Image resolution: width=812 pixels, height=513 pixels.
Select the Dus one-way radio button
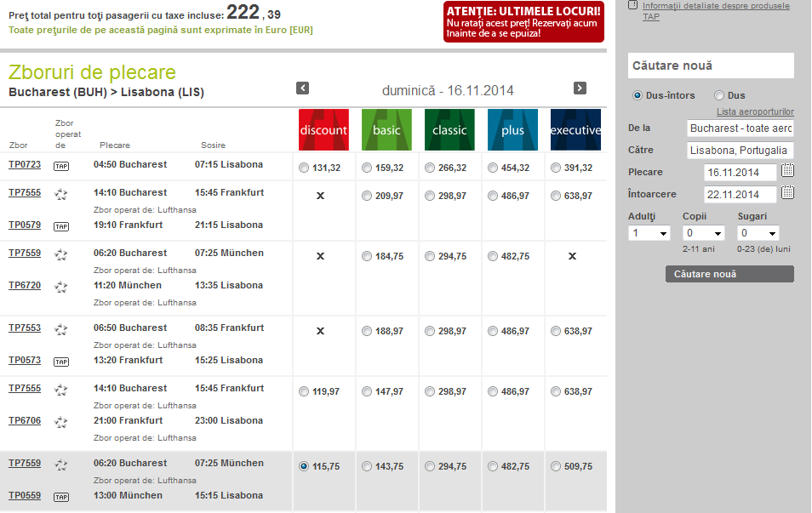point(719,95)
